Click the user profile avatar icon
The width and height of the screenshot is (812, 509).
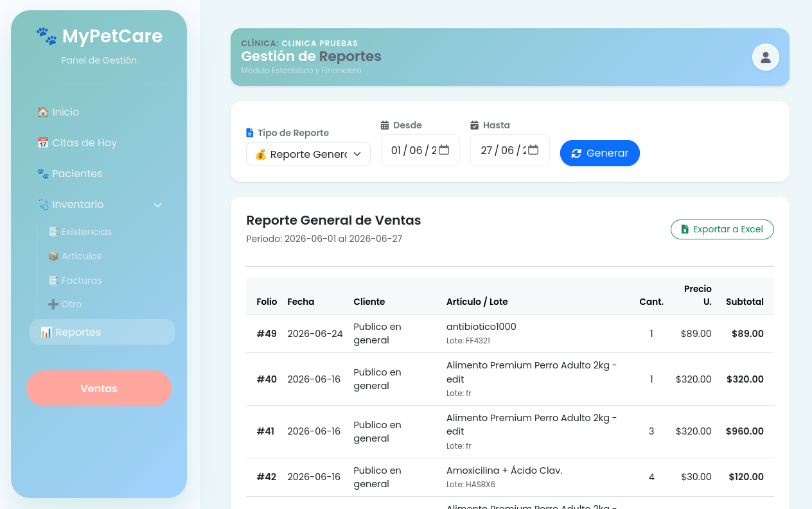(765, 57)
